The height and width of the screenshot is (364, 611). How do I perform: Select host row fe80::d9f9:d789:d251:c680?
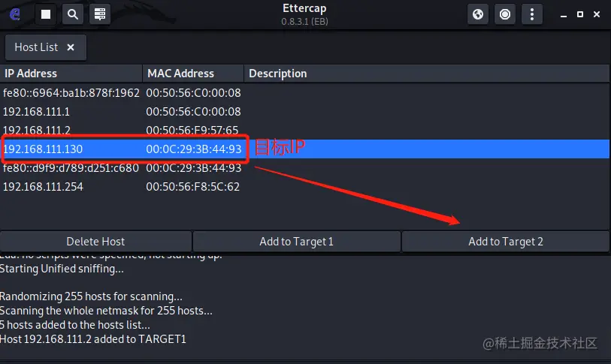coord(304,168)
